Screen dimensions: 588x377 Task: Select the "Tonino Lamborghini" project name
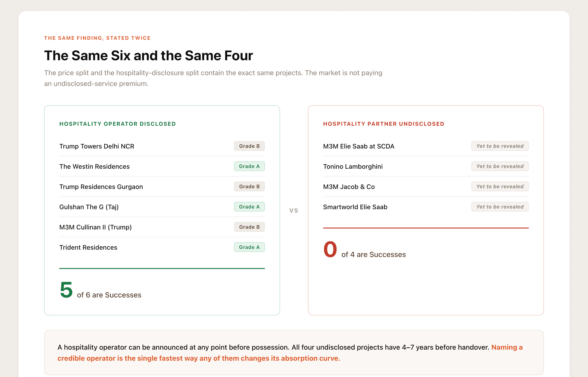[x=353, y=166]
